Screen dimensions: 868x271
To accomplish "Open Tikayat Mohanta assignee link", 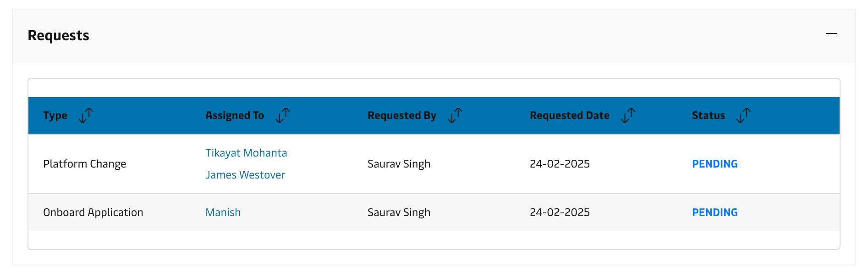I will pos(246,153).
